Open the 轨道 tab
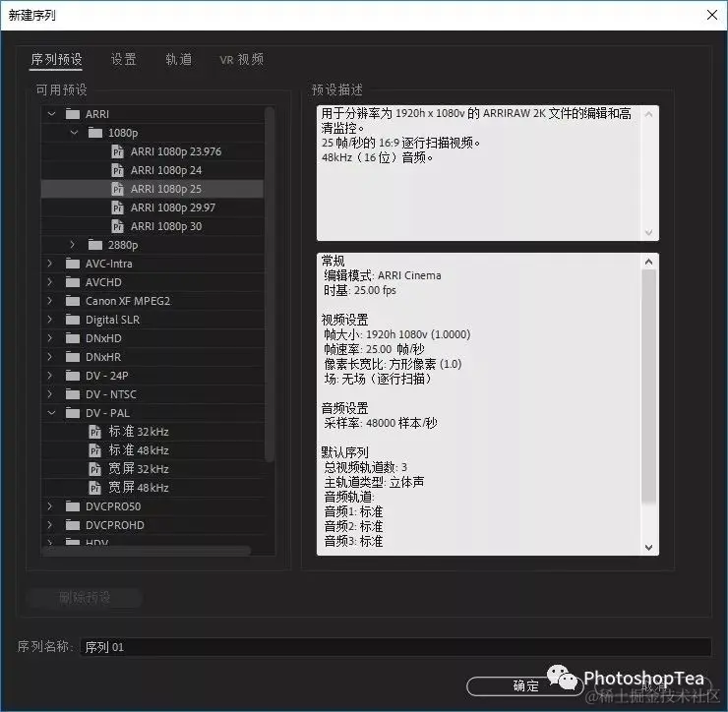 [x=179, y=59]
